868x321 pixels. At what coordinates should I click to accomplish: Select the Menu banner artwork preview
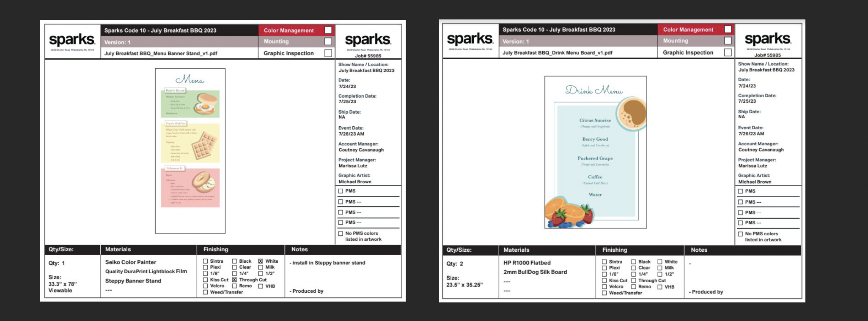click(190, 151)
